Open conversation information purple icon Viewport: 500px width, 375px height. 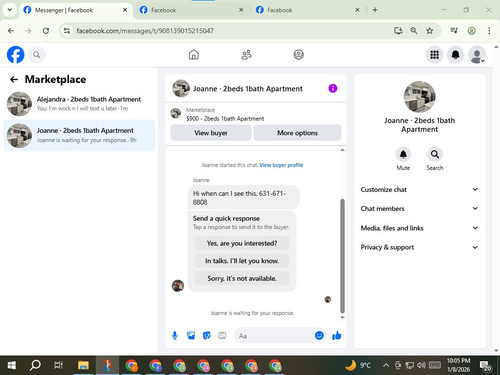(333, 88)
